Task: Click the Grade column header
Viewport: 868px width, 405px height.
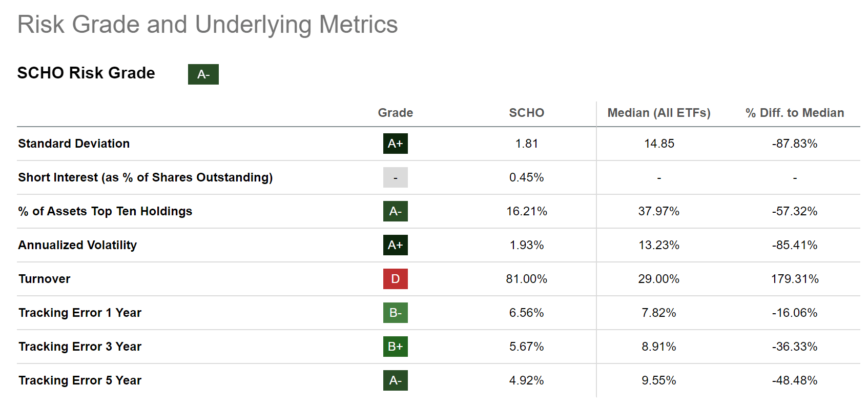Action: point(395,113)
